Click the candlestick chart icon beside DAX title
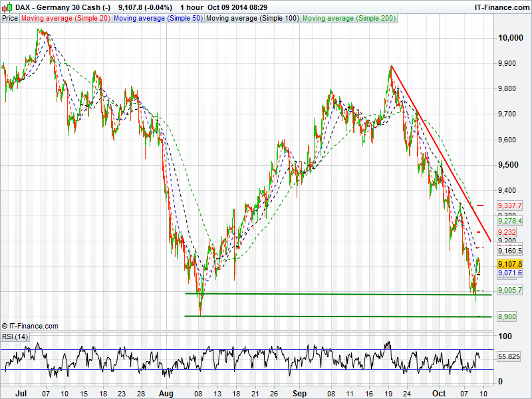Screen dimensions: 532x399 pyautogui.click(x=7, y=7)
